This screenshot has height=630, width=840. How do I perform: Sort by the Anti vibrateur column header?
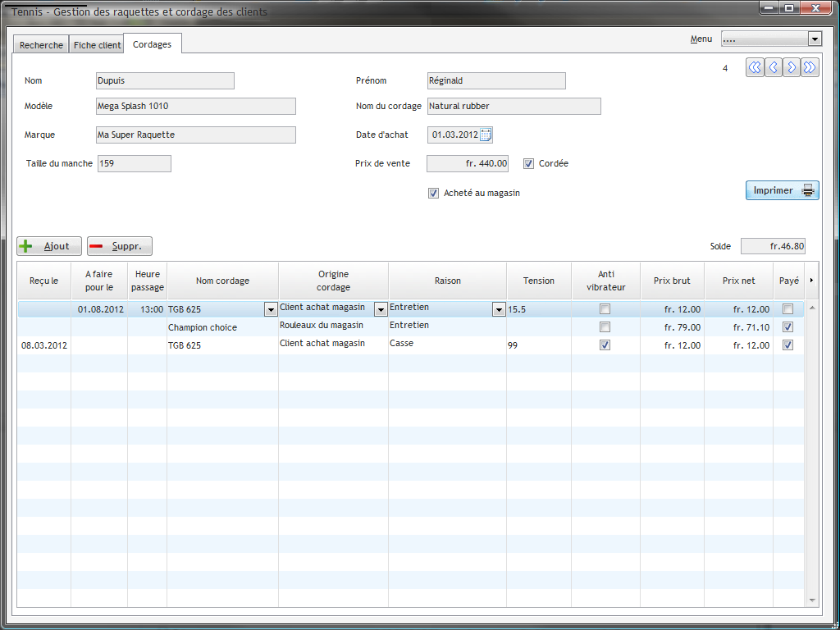[x=606, y=281]
